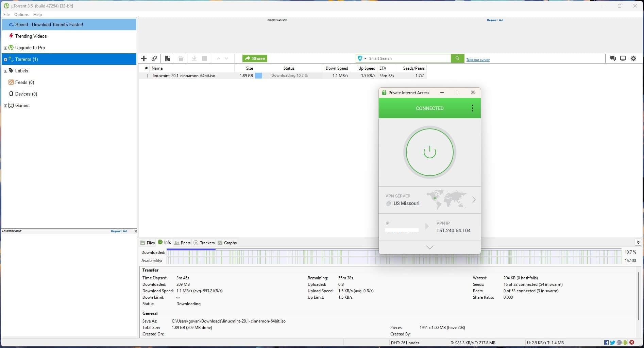Click the Start download arrow icon
The image size is (644, 348).
click(x=194, y=58)
